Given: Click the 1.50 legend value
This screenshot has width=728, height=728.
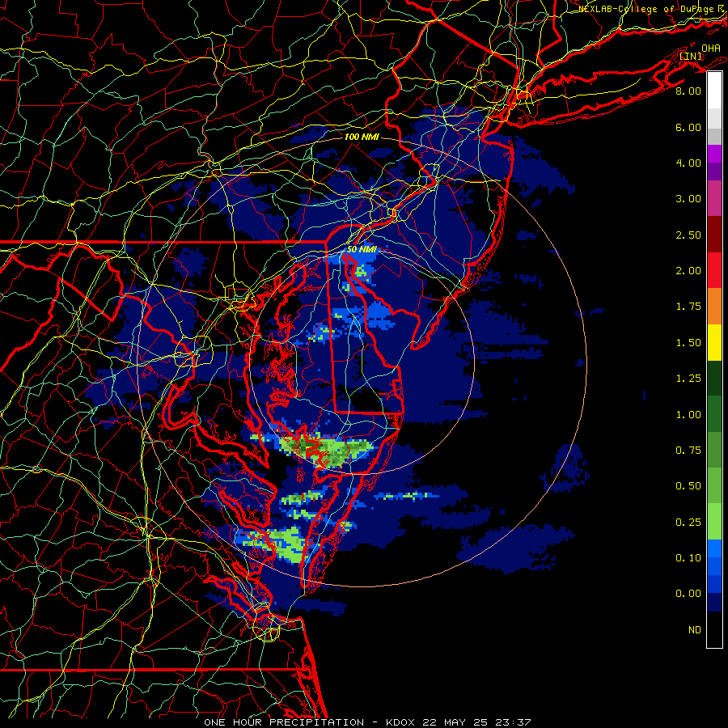Looking at the screenshot, I should click(688, 343).
